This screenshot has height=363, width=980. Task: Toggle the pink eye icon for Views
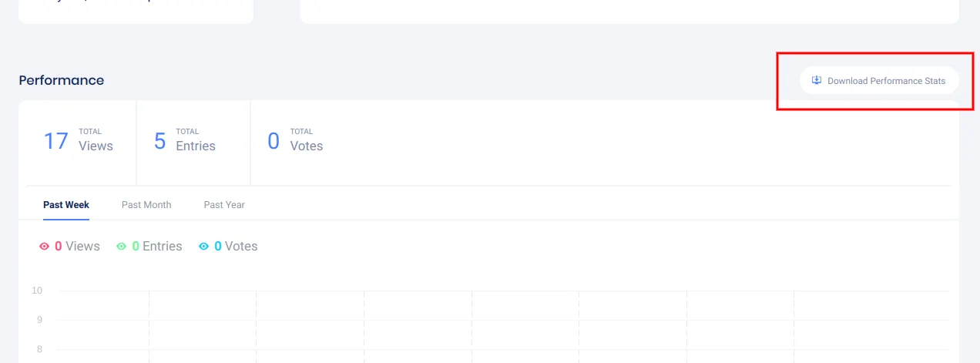pyautogui.click(x=45, y=247)
